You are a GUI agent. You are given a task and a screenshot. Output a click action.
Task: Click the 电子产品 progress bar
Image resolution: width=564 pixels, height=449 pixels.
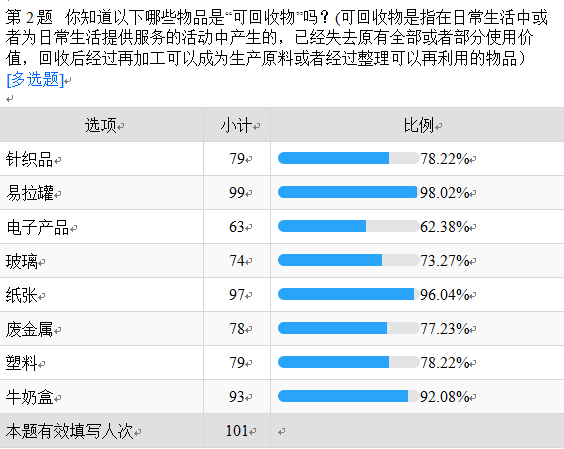(x=348, y=226)
